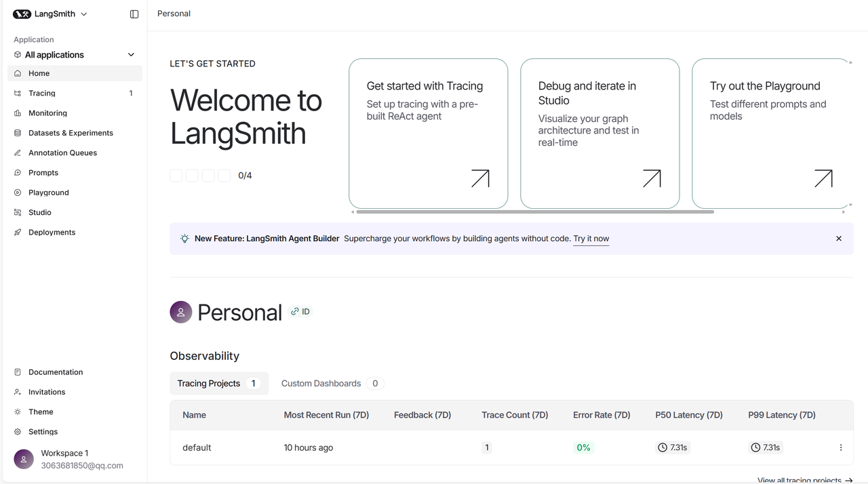The image size is (868, 484).
Task: Click the Error Rate (7D) header
Action: (601, 415)
